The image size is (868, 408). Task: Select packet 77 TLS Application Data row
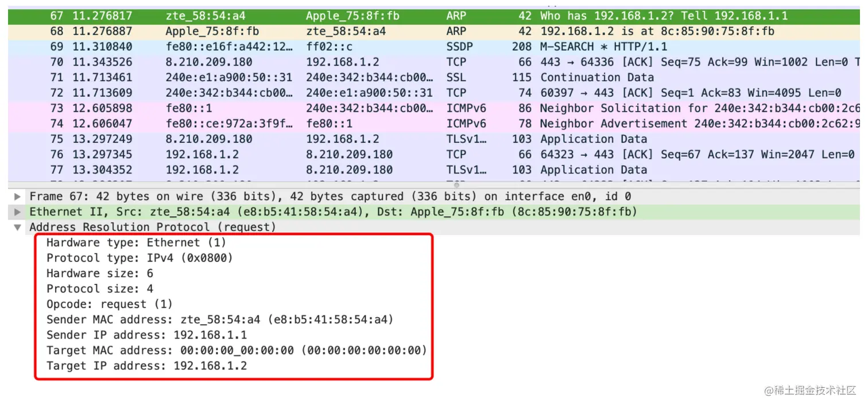pyautogui.click(x=434, y=170)
